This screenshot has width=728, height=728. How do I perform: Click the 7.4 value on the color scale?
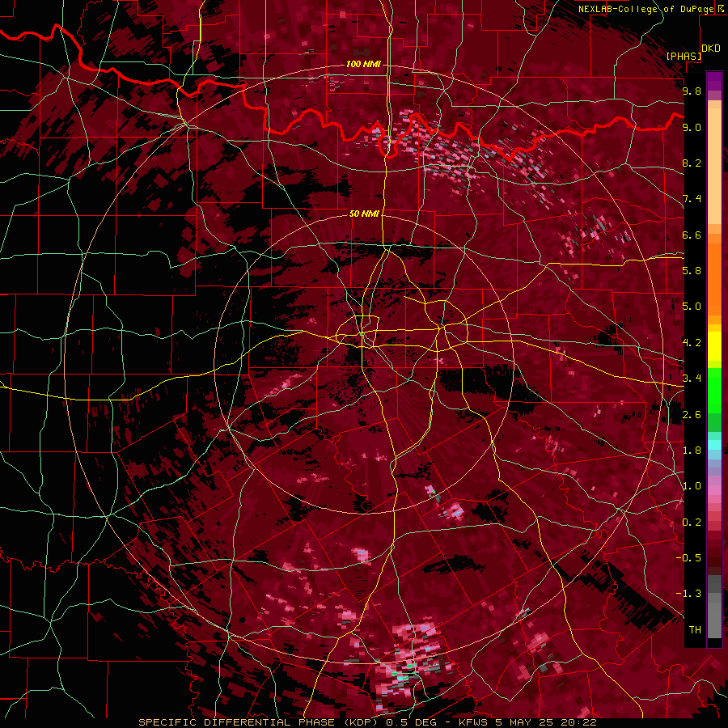point(692,199)
